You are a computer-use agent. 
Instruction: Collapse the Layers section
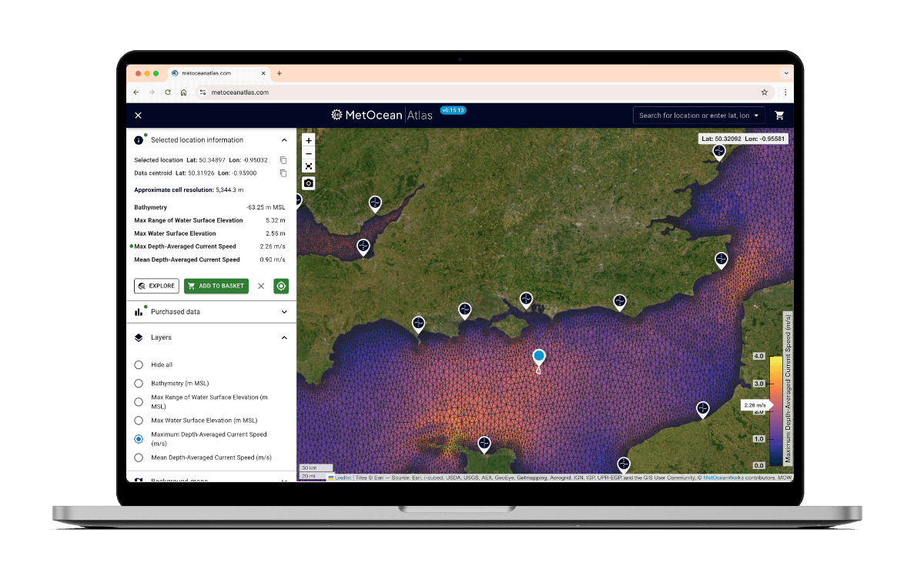tap(284, 337)
